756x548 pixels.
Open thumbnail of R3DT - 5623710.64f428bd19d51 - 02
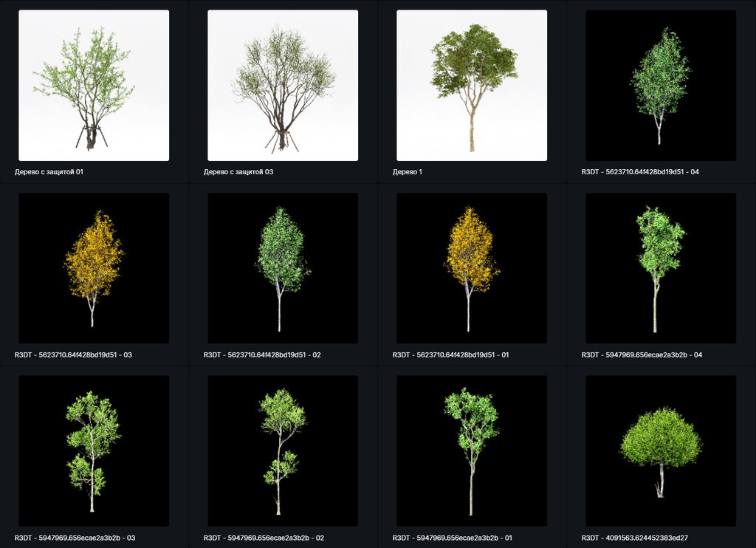[283, 268]
